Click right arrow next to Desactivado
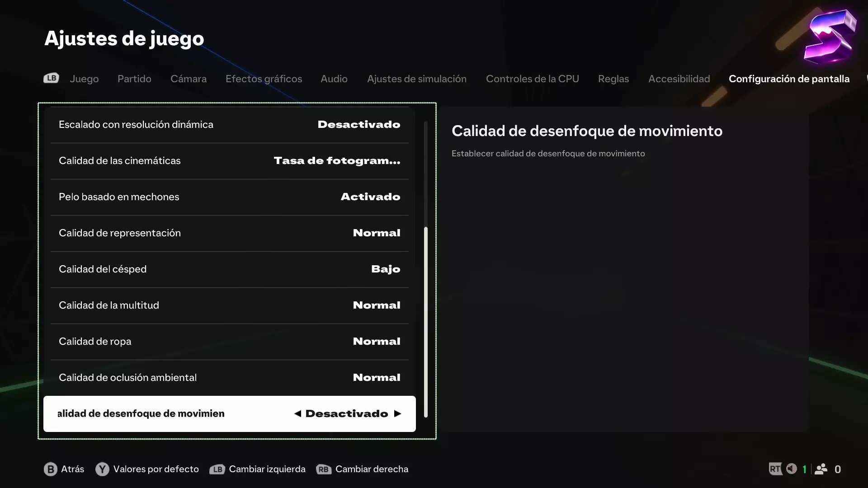This screenshot has width=868, height=488. [397, 414]
